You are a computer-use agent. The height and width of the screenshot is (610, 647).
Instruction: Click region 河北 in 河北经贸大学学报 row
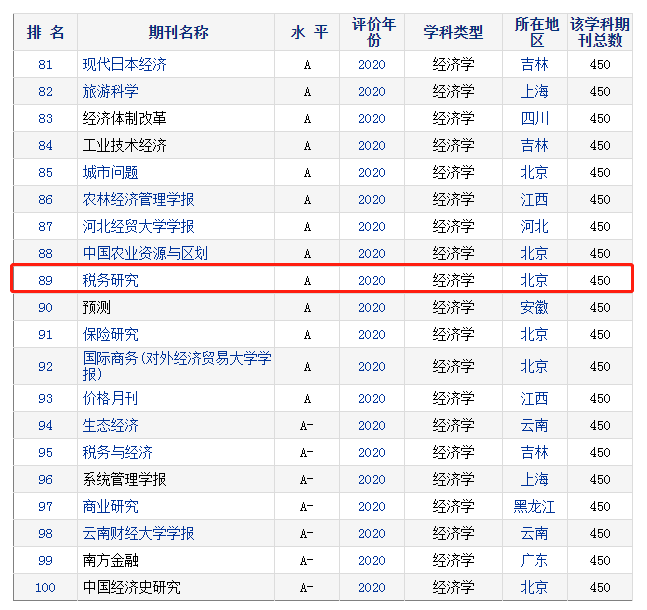(x=534, y=226)
